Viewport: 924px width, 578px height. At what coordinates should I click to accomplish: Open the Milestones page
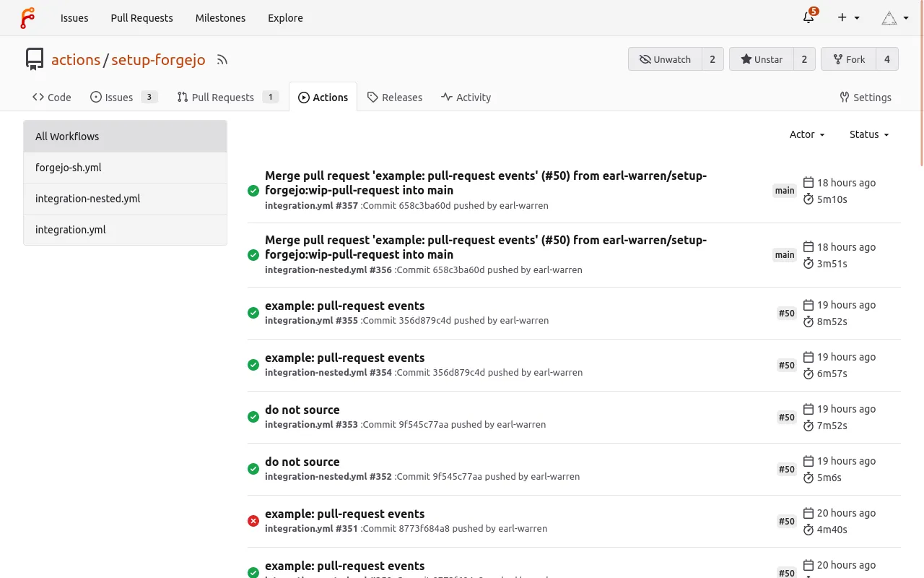pyautogui.click(x=220, y=17)
